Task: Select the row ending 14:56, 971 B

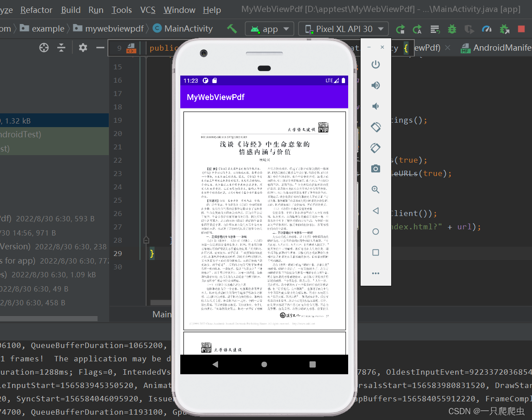Action: point(54,233)
